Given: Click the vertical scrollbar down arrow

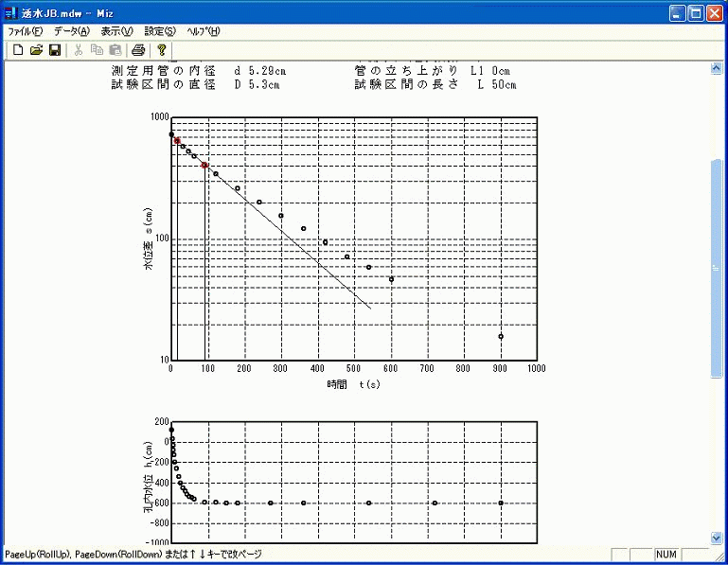Looking at the screenshot, I should tap(716, 539).
